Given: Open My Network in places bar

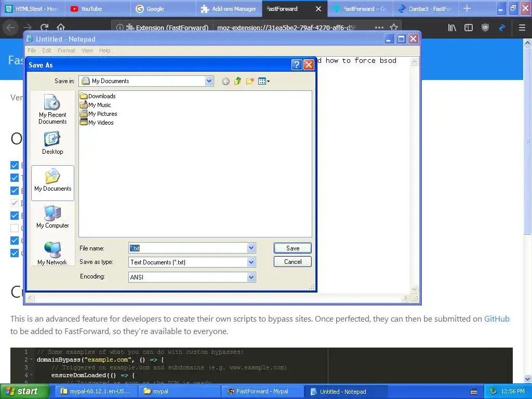Looking at the screenshot, I should pos(52,253).
